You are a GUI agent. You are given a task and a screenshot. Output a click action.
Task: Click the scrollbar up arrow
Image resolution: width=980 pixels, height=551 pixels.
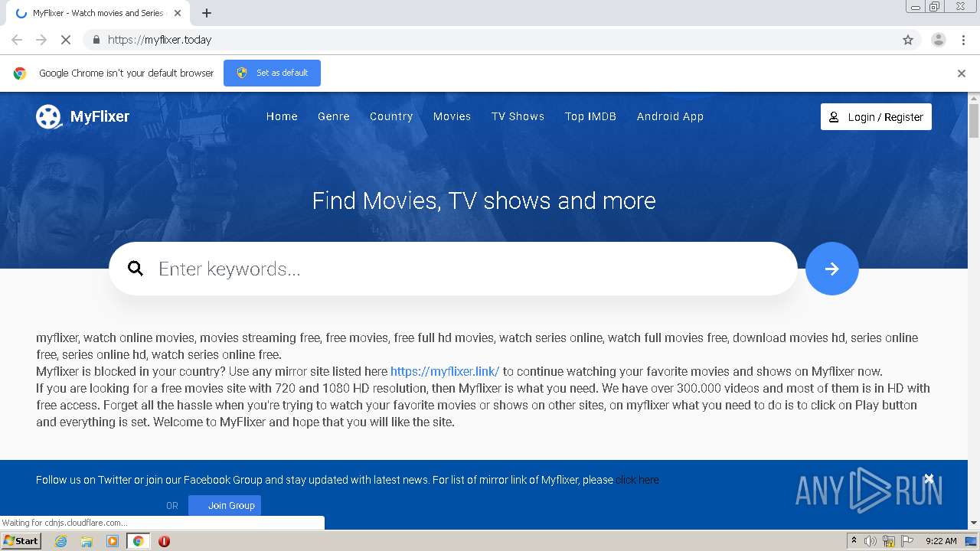coord(974,98)
